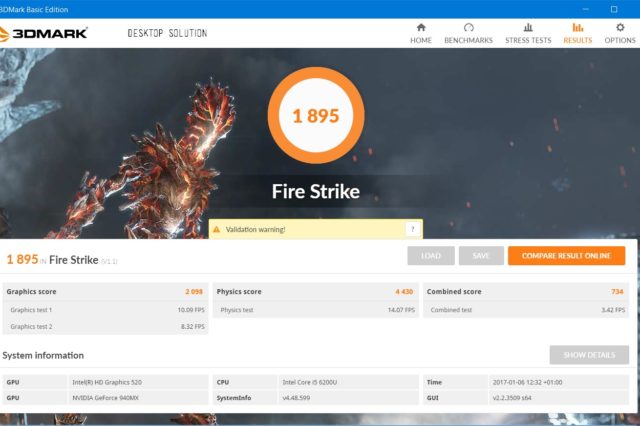Click the Home house icon
The width and height of the screenshot is (640, 426).
[x=421, y=27]
